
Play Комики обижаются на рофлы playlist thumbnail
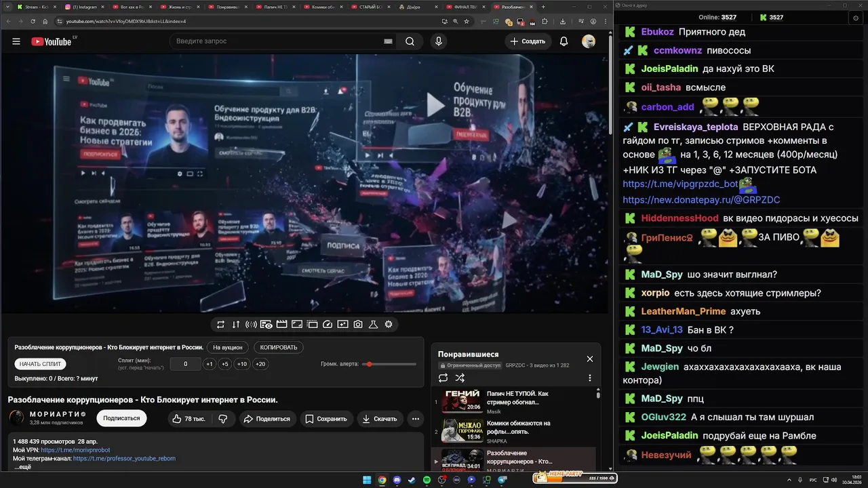pos(462,431)
